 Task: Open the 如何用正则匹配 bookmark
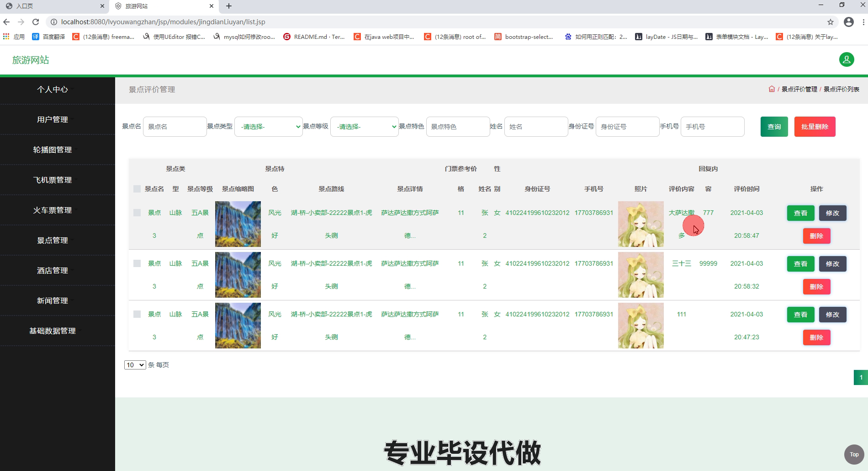(x=596, y=37)
